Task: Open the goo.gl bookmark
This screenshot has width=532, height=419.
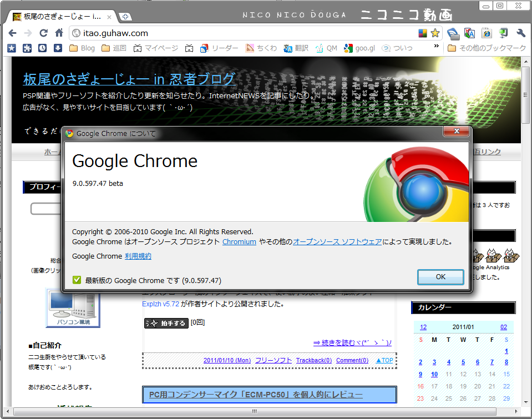Action: [359, 48]
